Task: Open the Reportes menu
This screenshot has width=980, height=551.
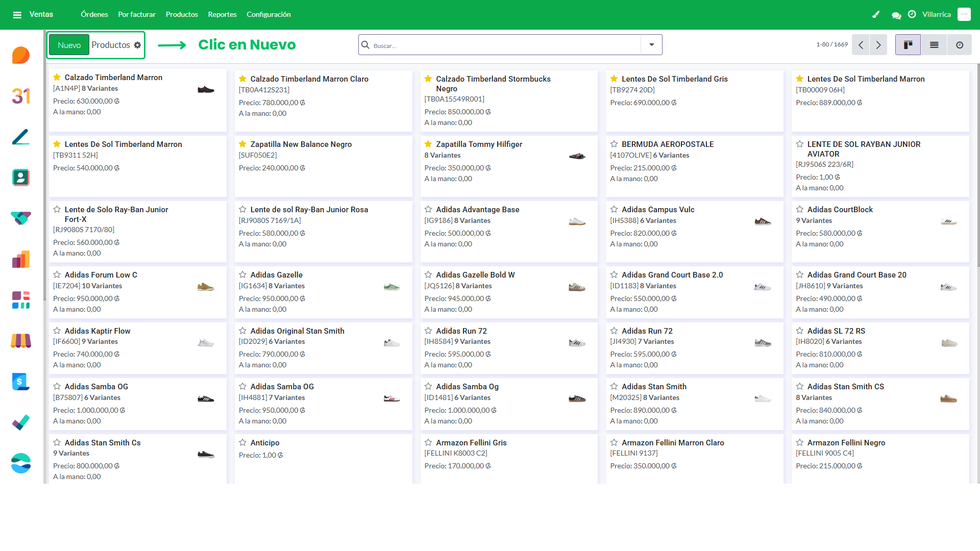Action: tap(222, 14)
